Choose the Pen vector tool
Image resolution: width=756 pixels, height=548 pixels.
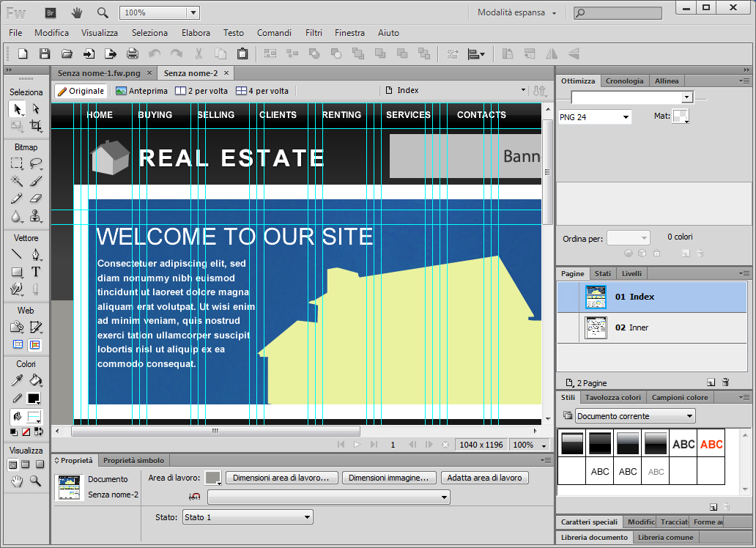(35, 254)
